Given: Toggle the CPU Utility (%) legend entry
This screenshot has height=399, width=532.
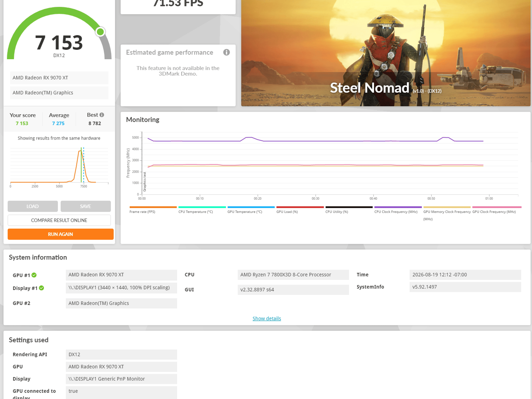Looking at the screenshot, I should click(x=349, y=210).
